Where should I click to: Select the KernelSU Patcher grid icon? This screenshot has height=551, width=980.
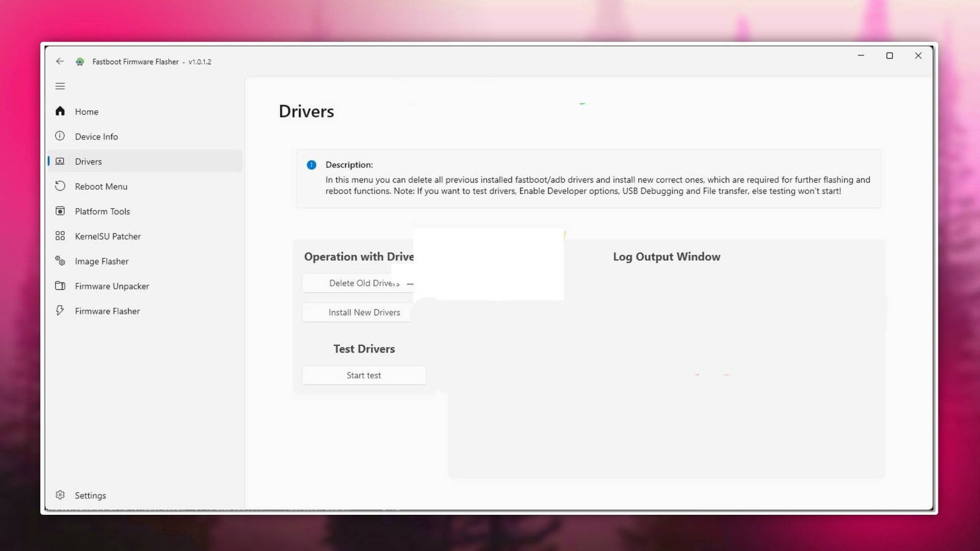(x=60, y=236)
